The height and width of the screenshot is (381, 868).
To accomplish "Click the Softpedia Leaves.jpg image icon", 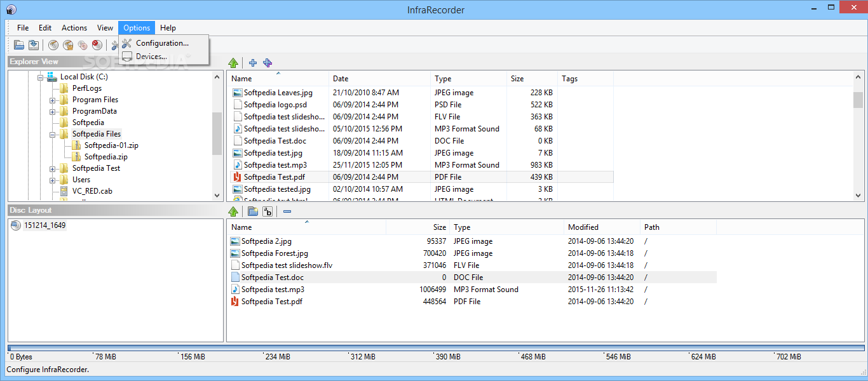I will 237,92.
